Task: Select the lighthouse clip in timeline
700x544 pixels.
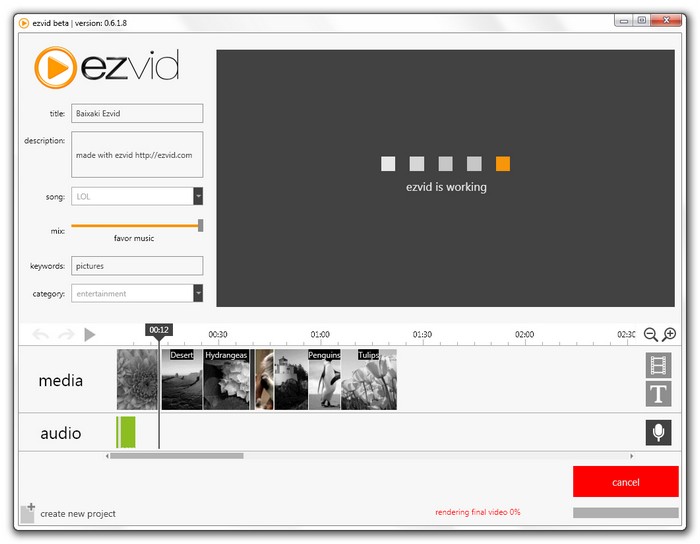Action: (291, 379)
